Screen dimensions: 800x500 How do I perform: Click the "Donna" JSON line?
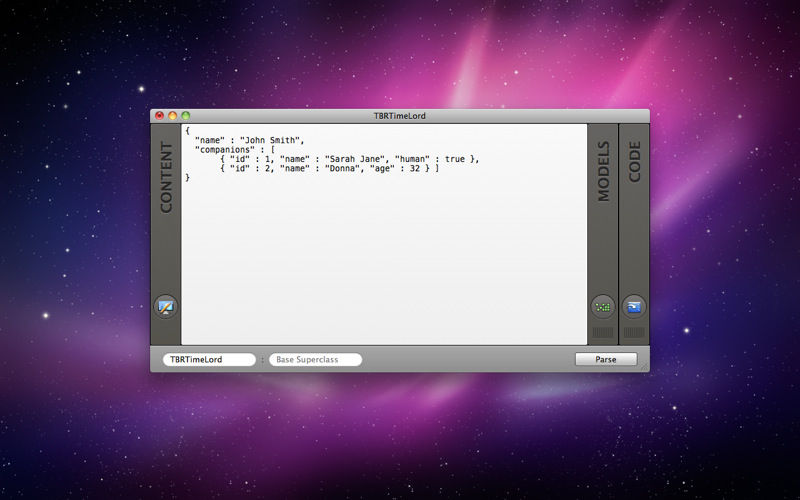pyautogui.click(x=330, y=168)
